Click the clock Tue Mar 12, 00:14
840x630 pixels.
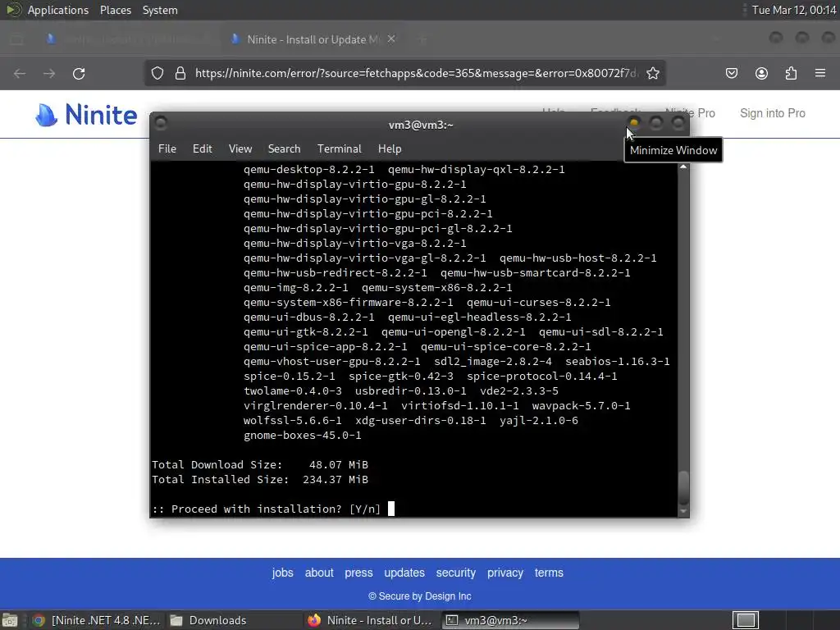794,10
